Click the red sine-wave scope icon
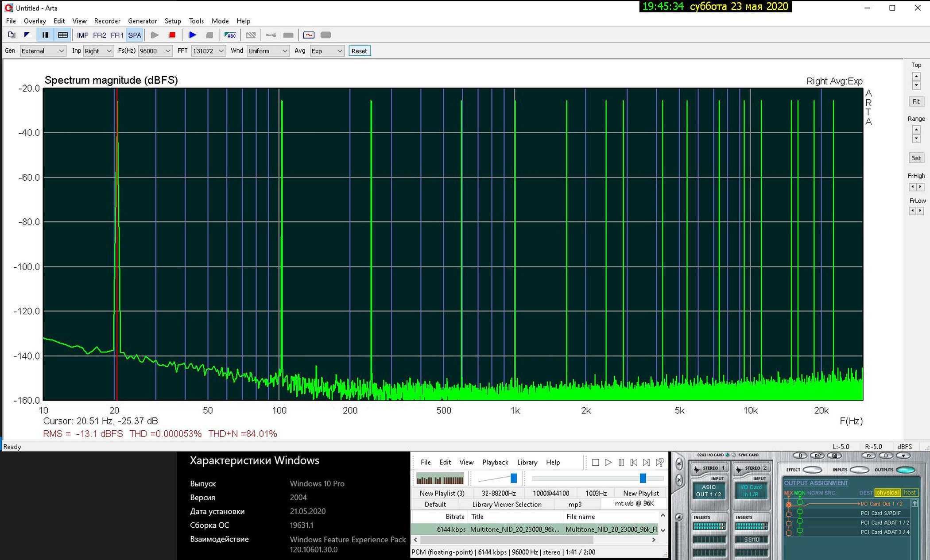This screenshot has width=930, height=560. coord(309,35)
